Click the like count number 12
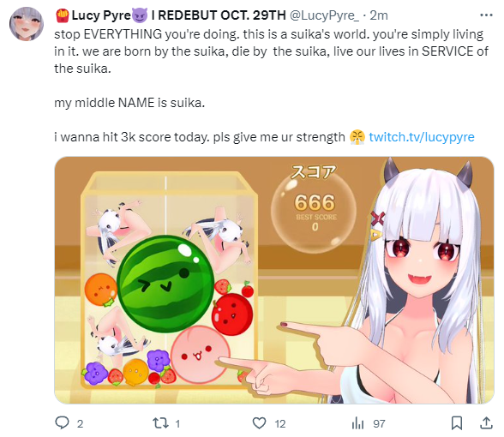 click(x=280, y=424)
